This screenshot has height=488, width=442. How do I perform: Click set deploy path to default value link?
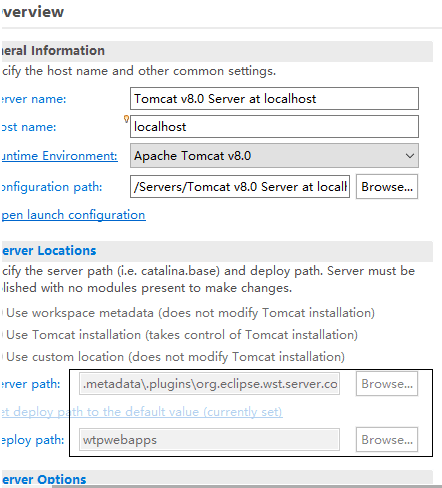point(142,412)
